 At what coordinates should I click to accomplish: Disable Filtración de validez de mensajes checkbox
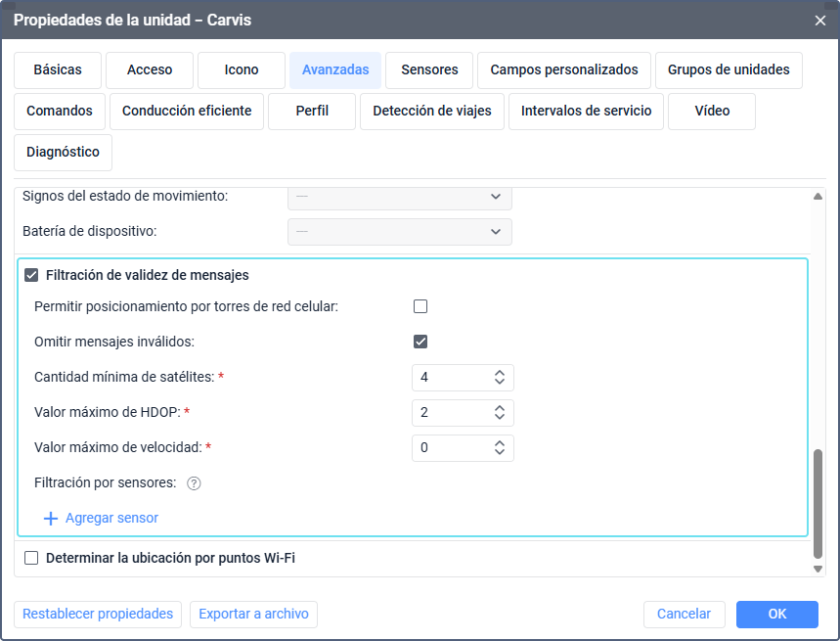click(x=31, y=276)
